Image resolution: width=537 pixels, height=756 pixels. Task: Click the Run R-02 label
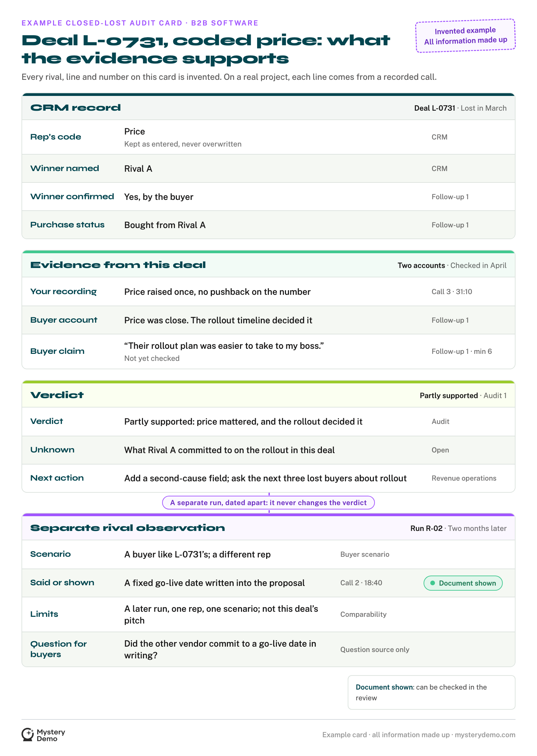(426, 528)
